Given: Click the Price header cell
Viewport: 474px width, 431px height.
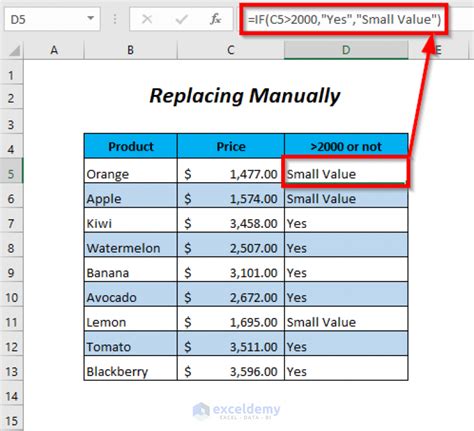Looking at the screenshot, I should (231, 146).
